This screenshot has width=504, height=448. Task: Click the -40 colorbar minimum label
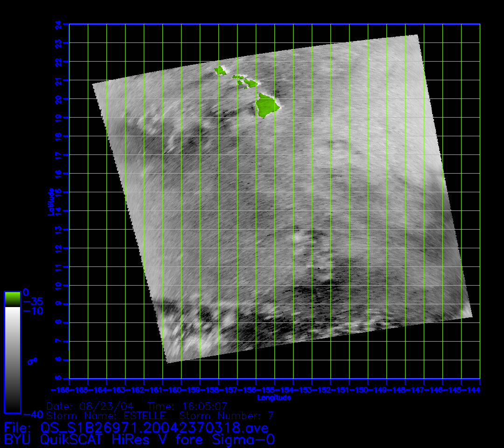[x=33, y=414]
